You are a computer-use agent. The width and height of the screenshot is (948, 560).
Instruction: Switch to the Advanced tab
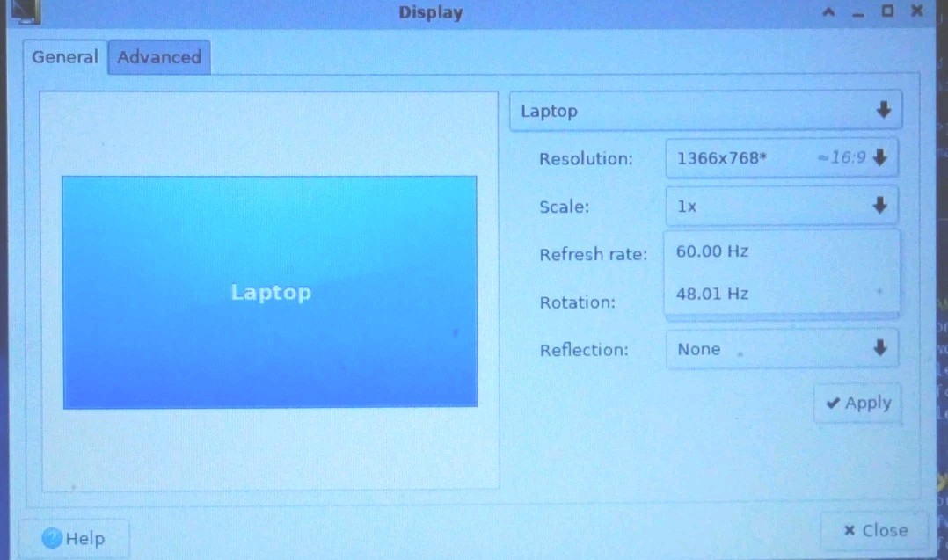coord(159,57)
